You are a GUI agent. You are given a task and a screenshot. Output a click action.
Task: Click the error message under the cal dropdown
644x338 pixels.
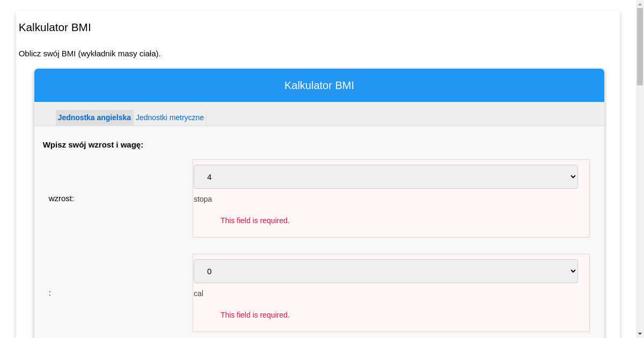point(255,315)
